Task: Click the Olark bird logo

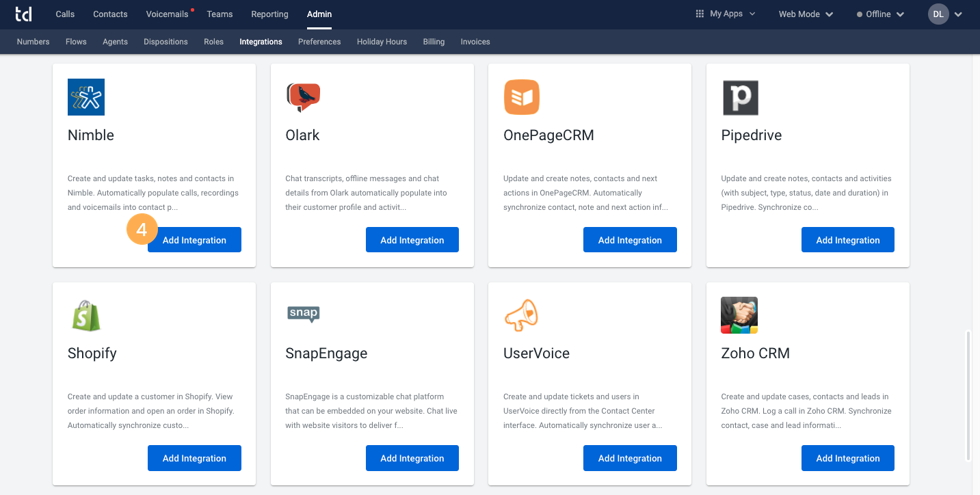Action: pyautogui.click(x=304, y=97)
